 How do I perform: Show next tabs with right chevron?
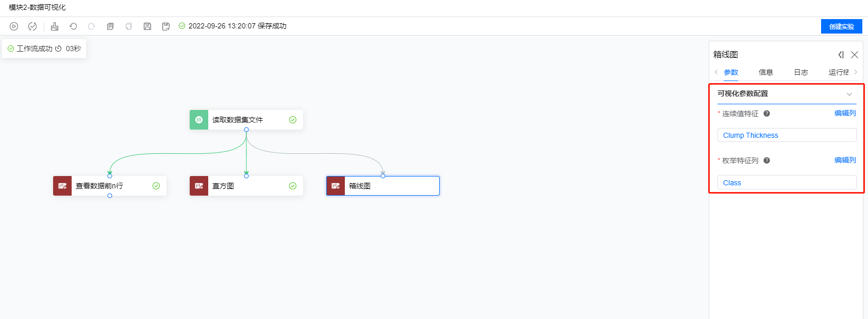(856, 72)
